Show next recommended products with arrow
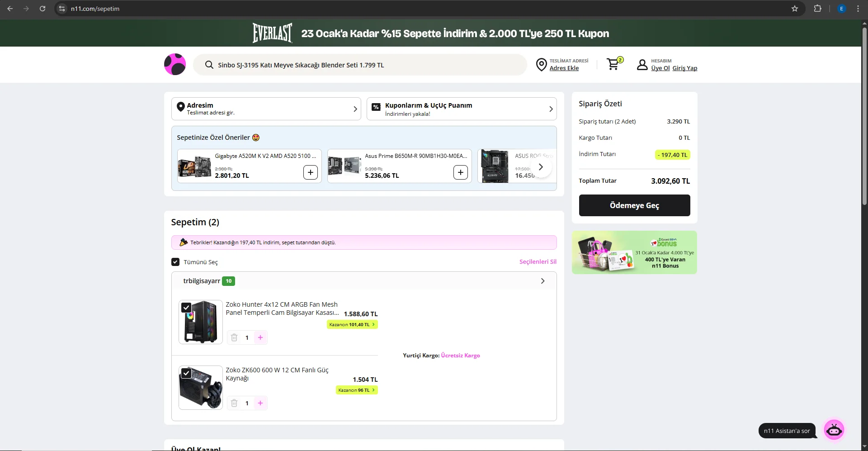Image resolution: width=868 pixels, height=451 pixels. pyautogui.click(x=541, y=167)
